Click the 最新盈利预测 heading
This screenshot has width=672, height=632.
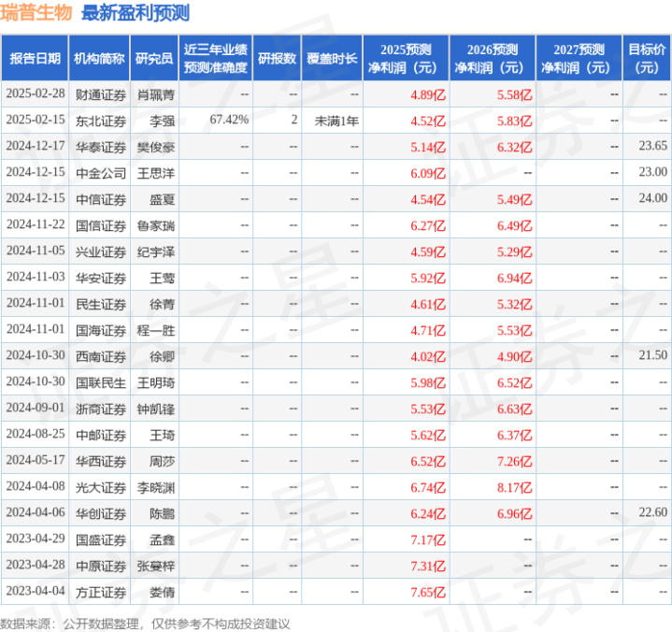[136, 13]
